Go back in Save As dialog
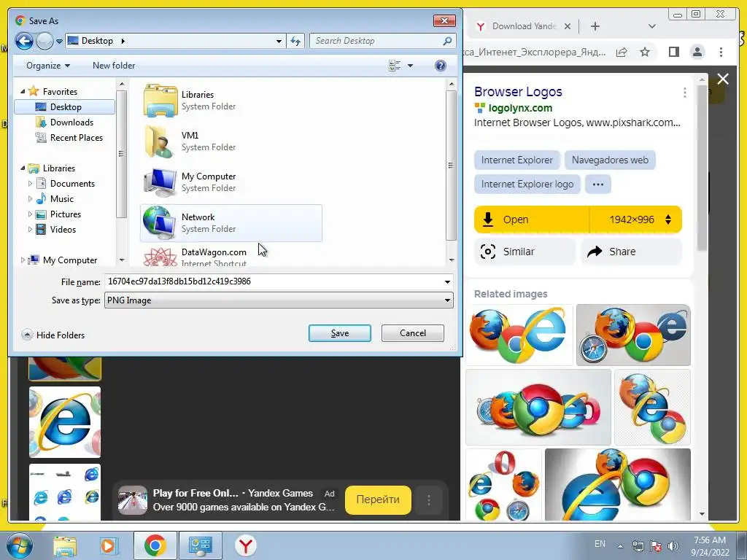This screenshot has width=747, height=560. (24, 41)
